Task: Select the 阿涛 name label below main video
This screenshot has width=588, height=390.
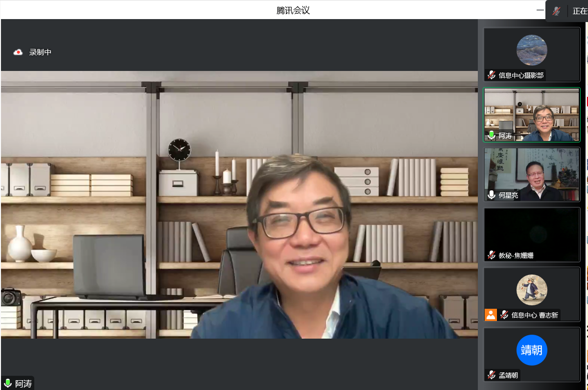Action: click(24, 384)
